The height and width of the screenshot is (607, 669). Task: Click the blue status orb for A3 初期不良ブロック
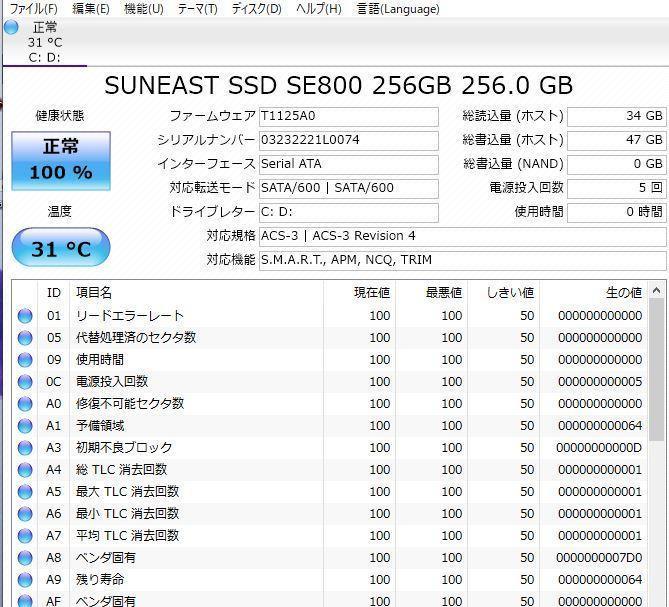coord(25,447)
